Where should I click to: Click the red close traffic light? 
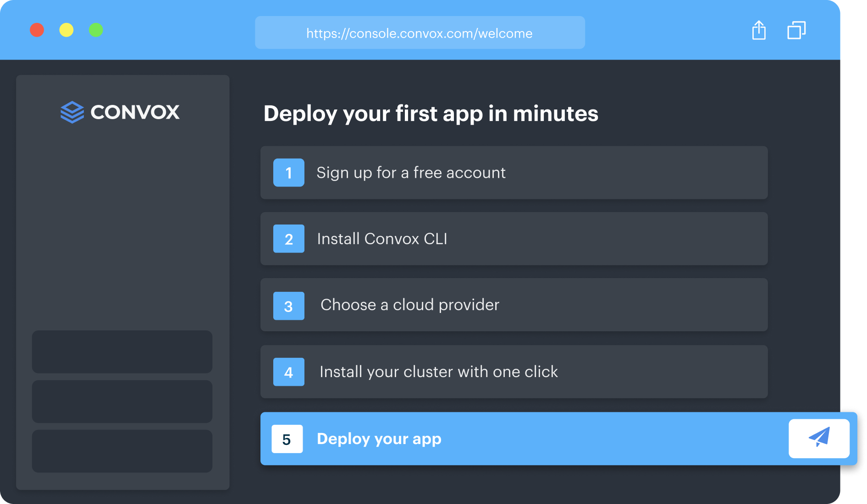click(37, 30)
